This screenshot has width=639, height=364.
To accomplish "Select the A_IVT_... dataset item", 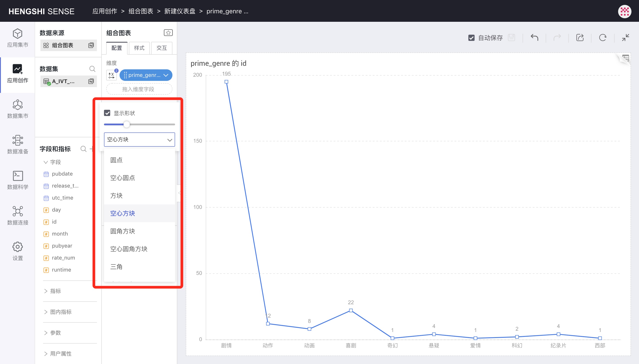I will (68, 81).
